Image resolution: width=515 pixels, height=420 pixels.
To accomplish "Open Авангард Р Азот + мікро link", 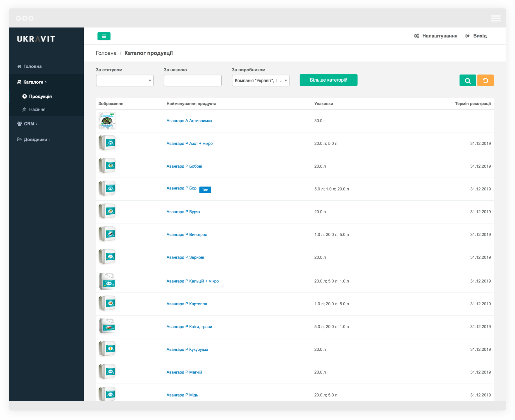I will click(x=190, y=144).
